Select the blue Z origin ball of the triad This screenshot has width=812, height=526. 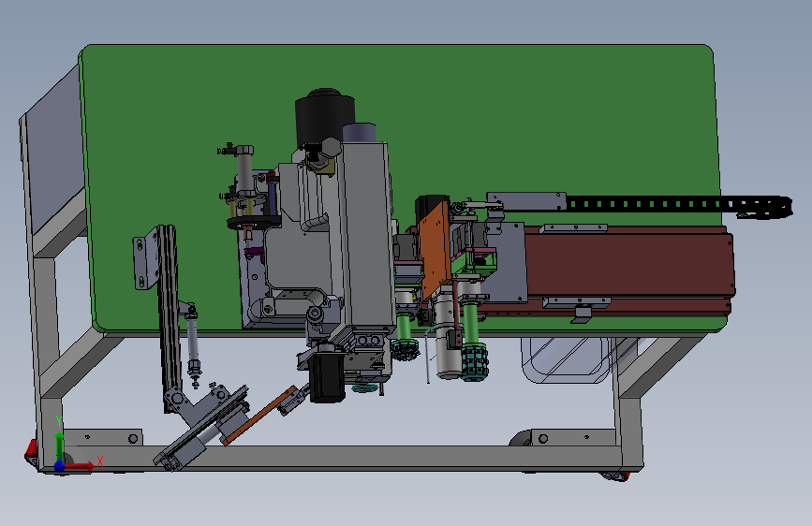60,466
